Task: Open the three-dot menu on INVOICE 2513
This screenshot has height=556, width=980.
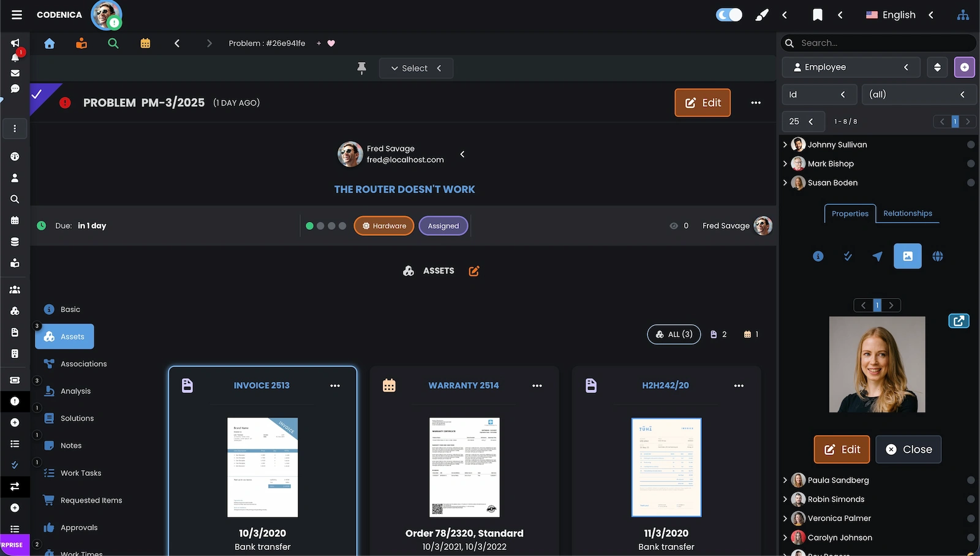Action: pos(335,386)
